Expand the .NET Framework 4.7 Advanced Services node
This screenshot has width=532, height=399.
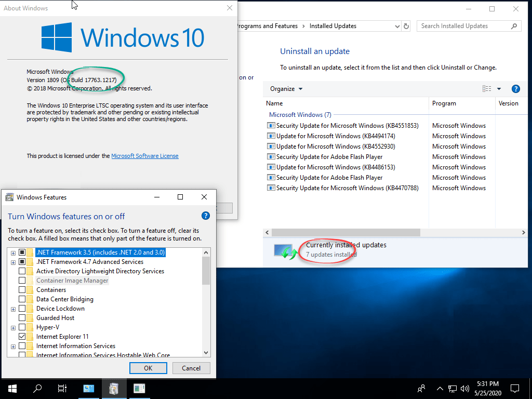13,262
